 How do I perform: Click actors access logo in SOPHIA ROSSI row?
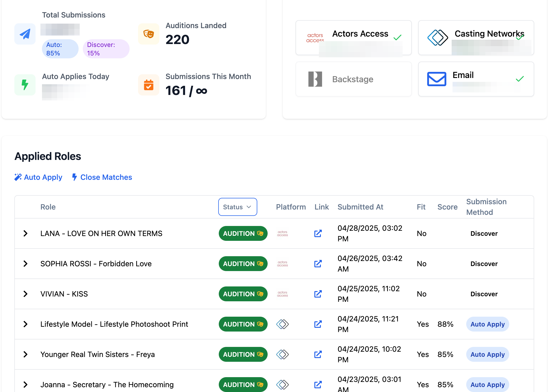pos(282,264)
